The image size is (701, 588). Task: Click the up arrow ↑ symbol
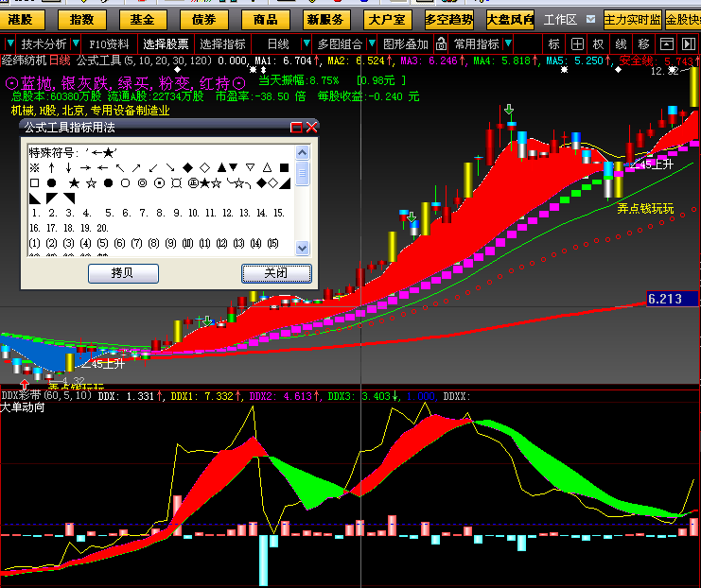tap(51, 167)
